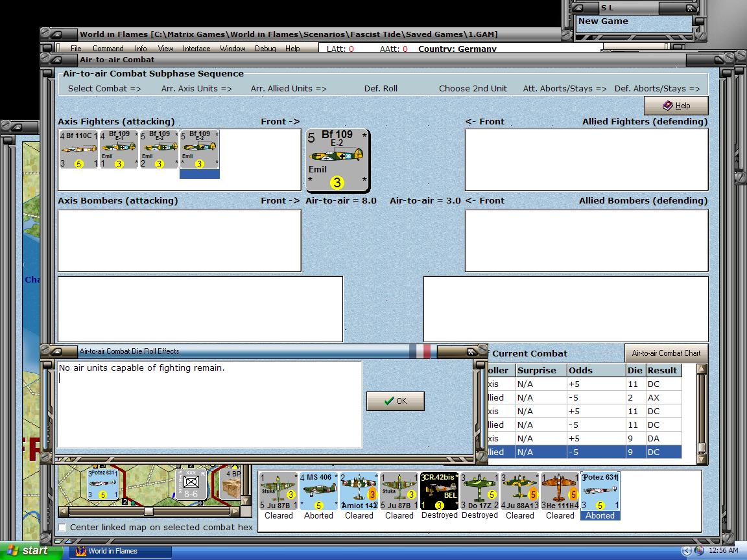Click the Choose 2nd Unit subphase label
Screen dimensions: 747x560
point(473,89)
